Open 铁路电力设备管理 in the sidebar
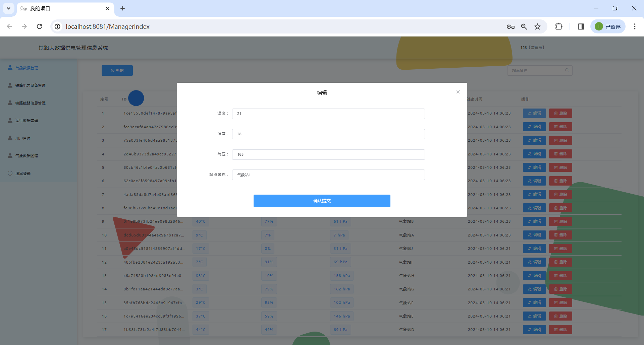The image size is (644, 345). [x=30, y=85]
